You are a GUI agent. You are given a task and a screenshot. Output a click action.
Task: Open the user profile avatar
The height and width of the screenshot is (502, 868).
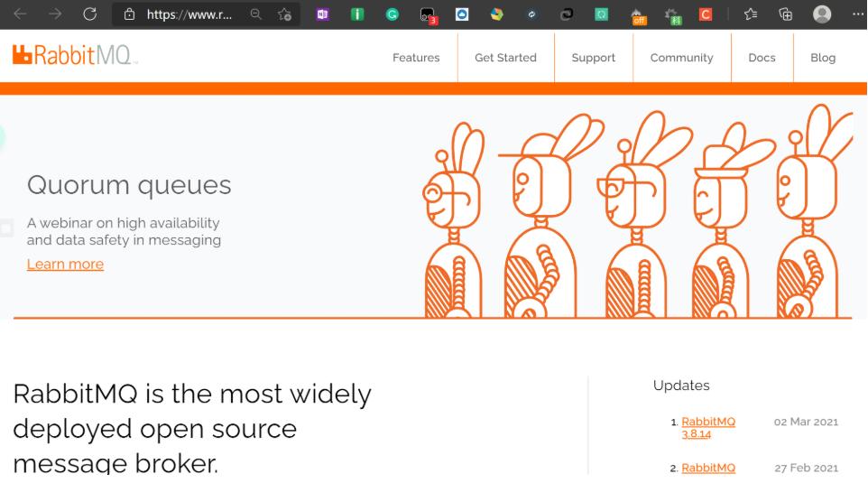point(821,14)
